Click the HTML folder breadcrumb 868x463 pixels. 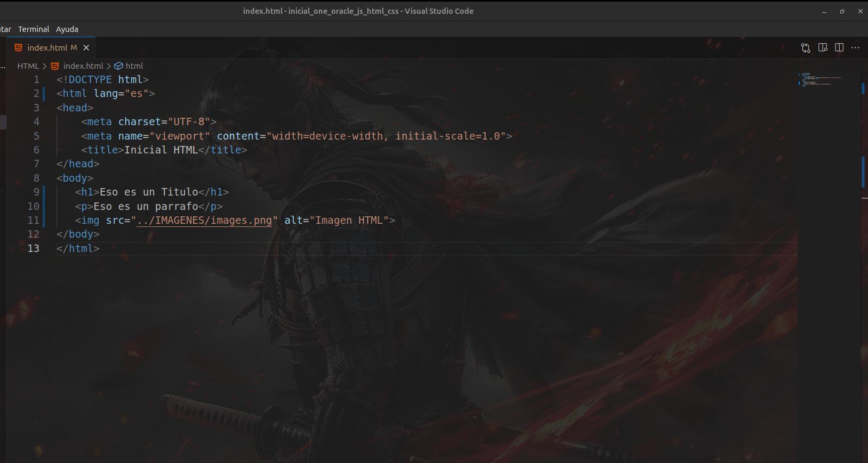(28, 66)
